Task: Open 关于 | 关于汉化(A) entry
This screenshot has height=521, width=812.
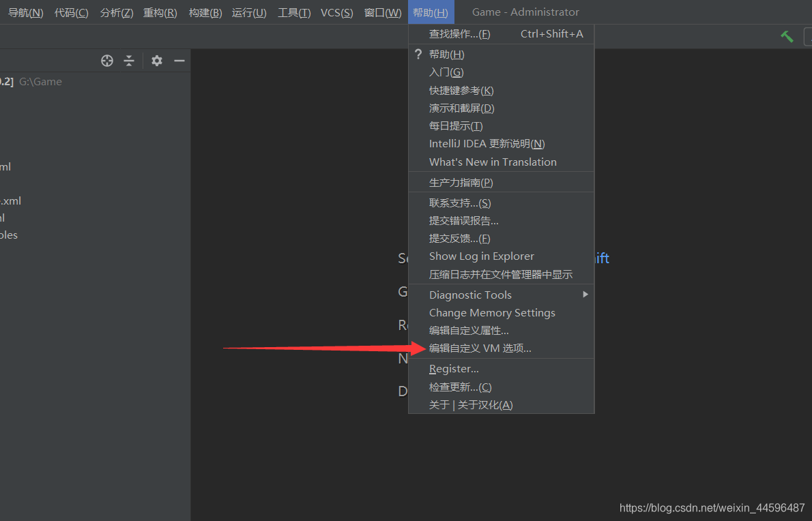Action: point(502,404)
